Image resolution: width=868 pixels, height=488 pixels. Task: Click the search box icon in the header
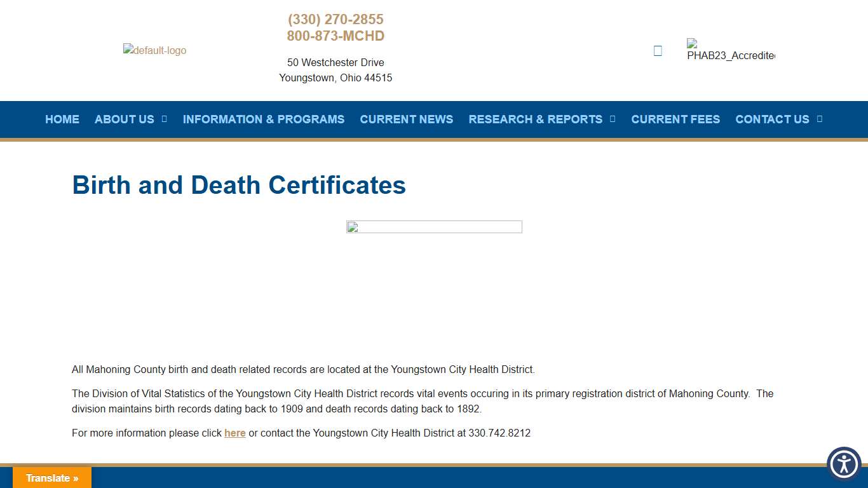[x=658, y=50]
